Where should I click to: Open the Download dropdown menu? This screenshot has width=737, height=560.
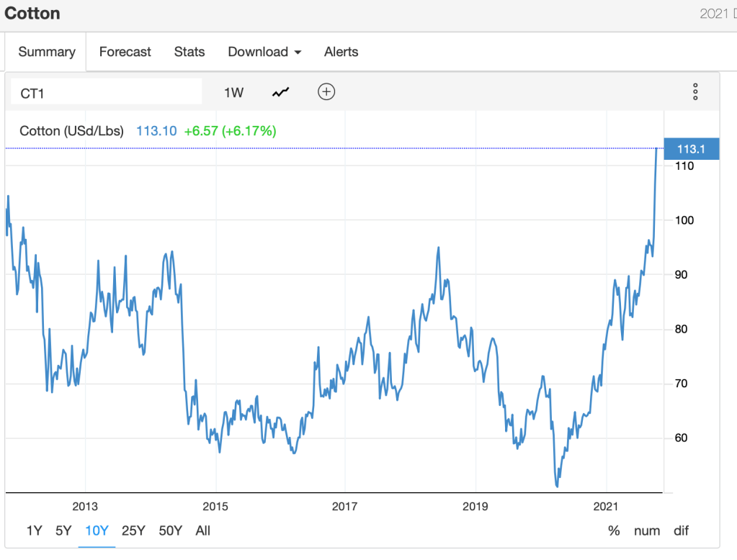pos(264,52)
